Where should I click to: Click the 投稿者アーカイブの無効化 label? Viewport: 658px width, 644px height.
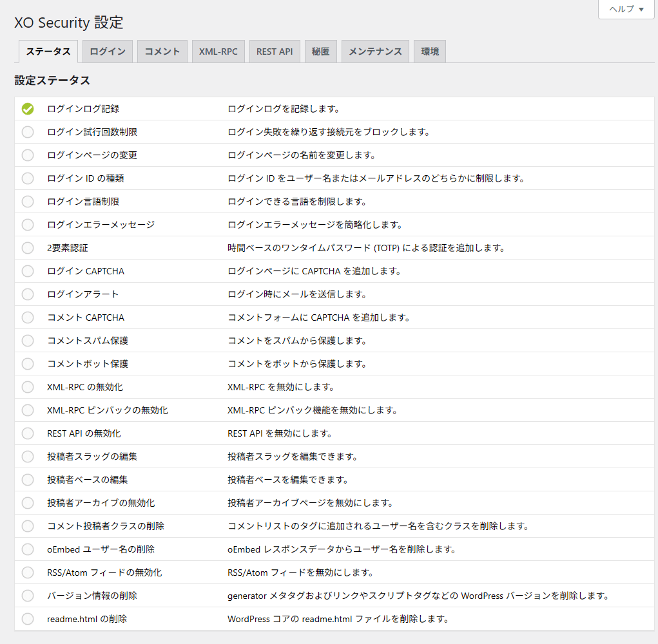101,503
